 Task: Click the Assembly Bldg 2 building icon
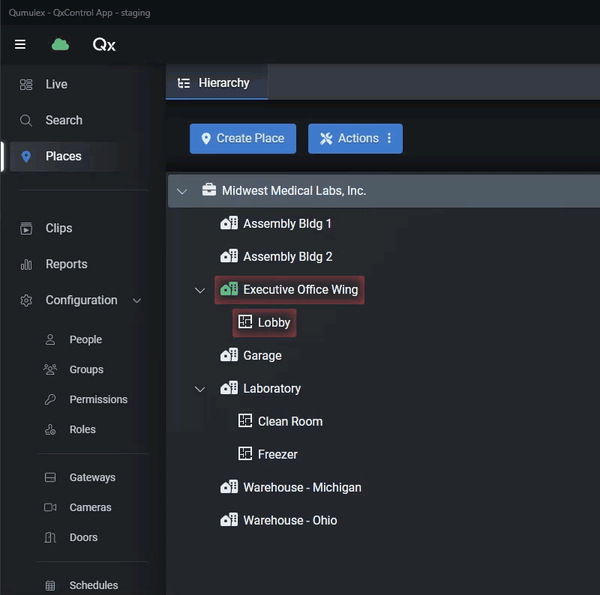pos(229,256)
